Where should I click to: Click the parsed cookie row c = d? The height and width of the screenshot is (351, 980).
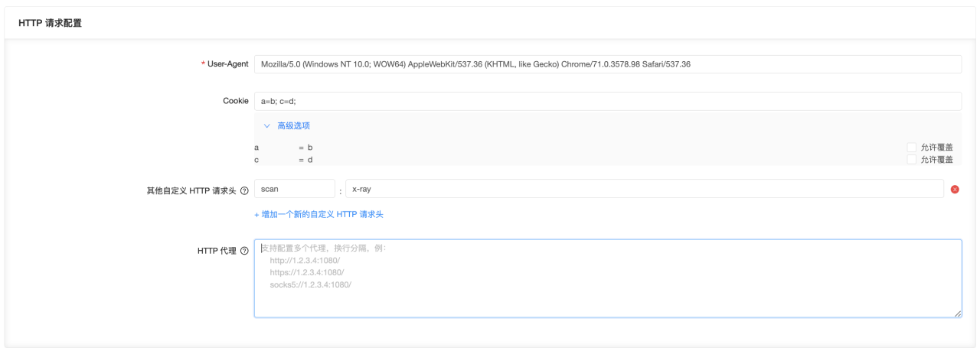[x=283, y=160]
